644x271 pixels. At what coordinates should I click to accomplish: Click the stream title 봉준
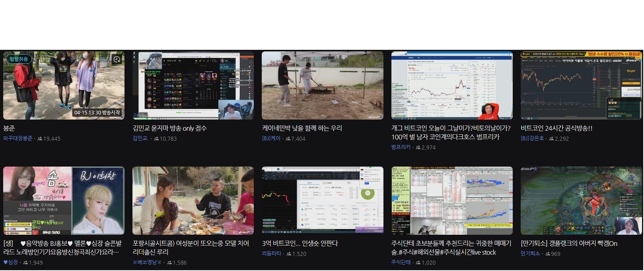click(9, 128)
